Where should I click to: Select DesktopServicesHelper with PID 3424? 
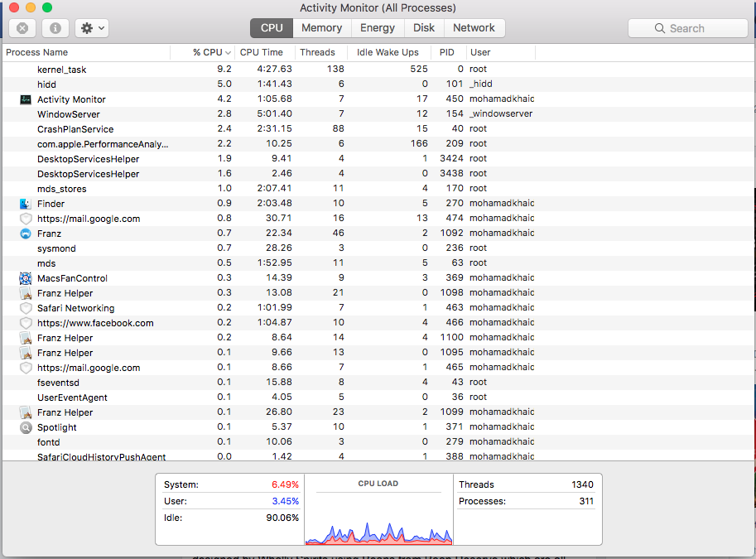[378, 159]
